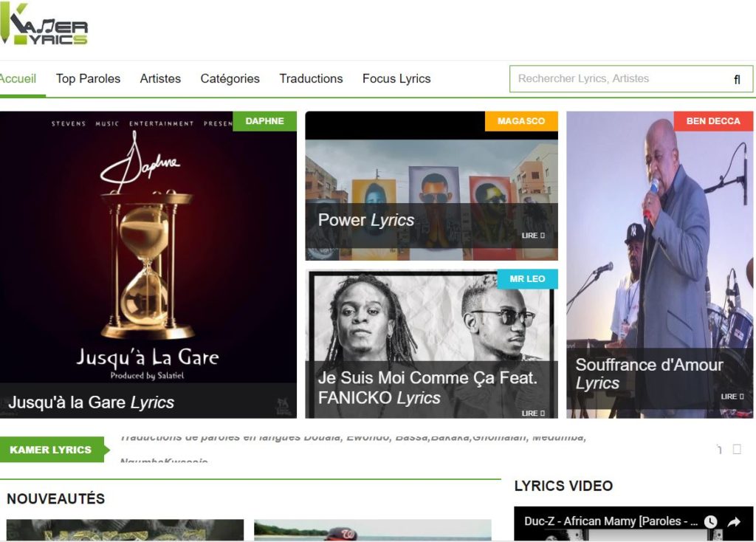Open Je Suis Moi Comme Ça Feat. FANICKO Lyrics
This screenshot has width=756, height=542.
click(x=427, y=388)
